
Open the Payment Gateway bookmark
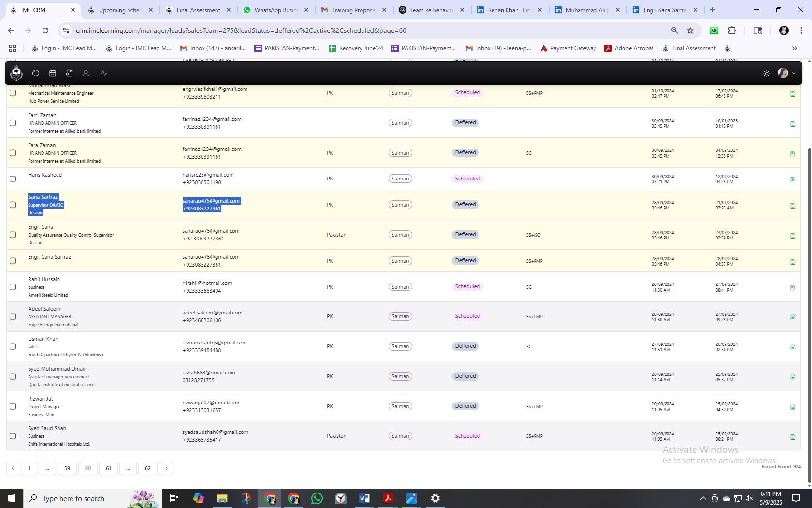[x=568, y=48]
